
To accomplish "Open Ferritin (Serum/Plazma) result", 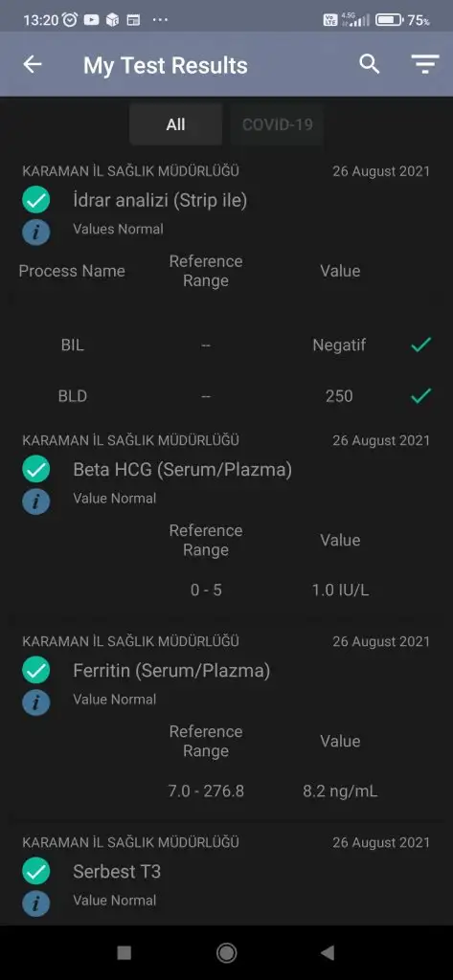I will coord(171,671).
